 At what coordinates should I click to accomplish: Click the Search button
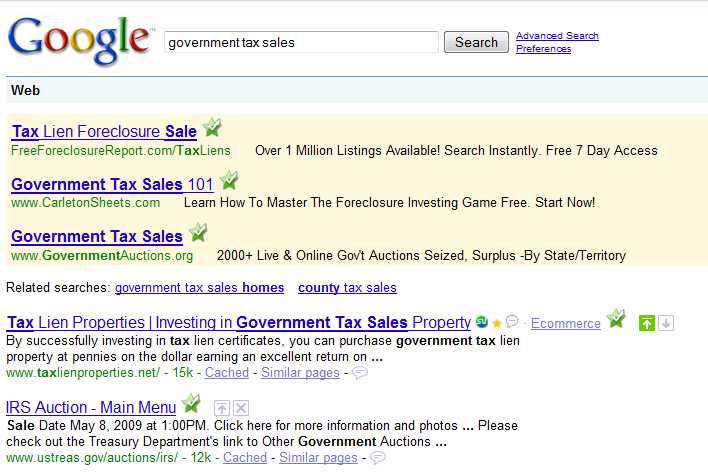[x=476, y=42]
